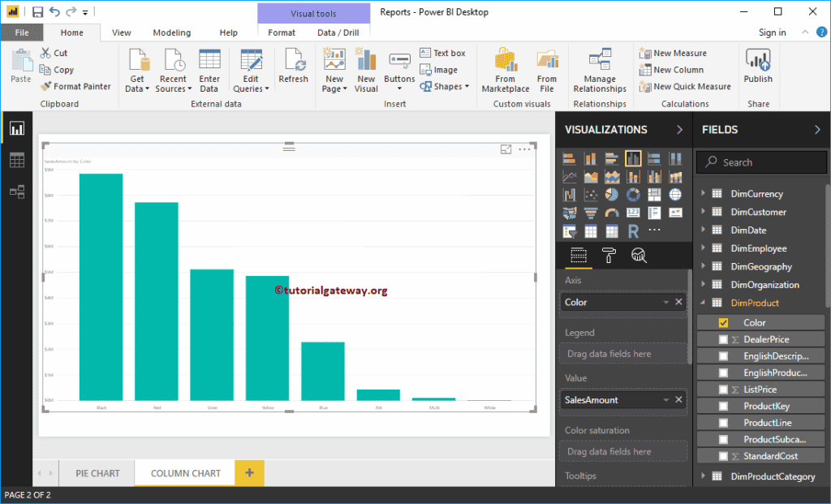Expand the DimCustomer table
Image resolution: width=831 pixels, height=504 pixels.
click(703, 213)
